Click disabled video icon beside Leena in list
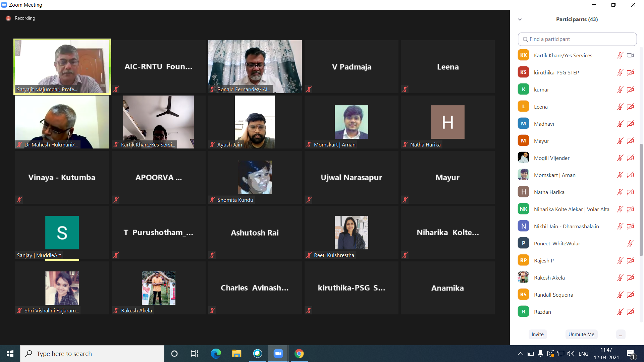 (x=630, y=107)
